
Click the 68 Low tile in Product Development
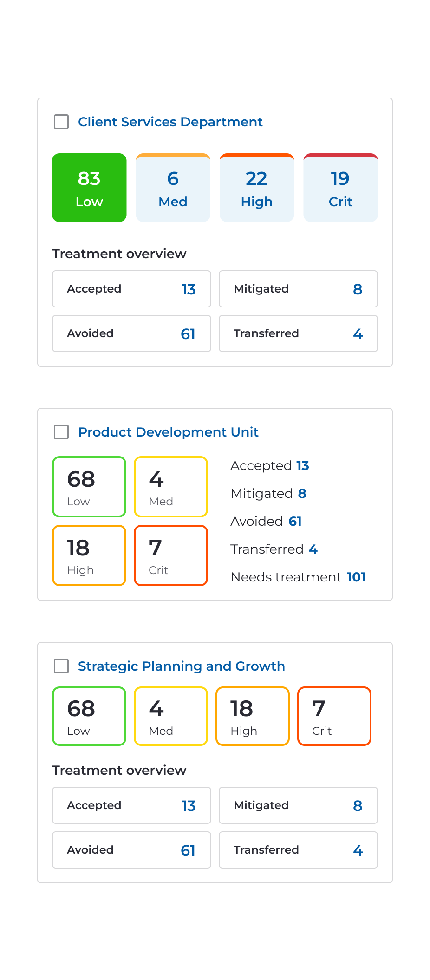coord(89,487)
